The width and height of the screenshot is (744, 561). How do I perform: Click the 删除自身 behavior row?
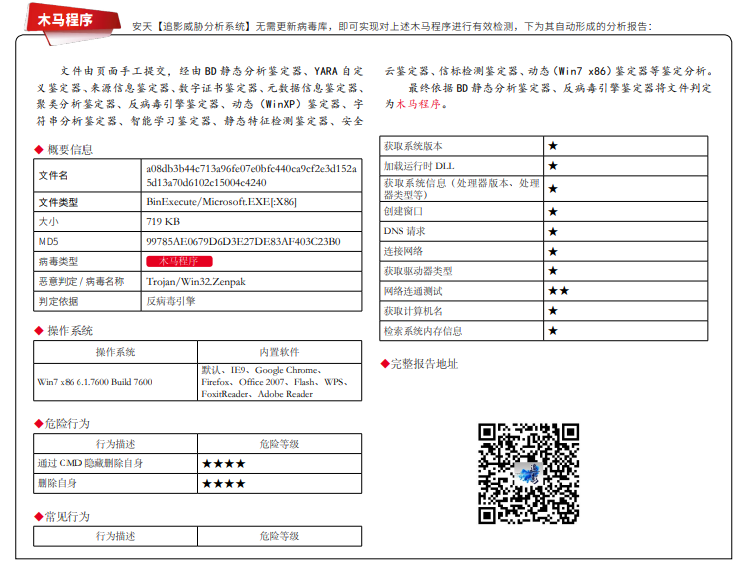click(x=197, y=484)
